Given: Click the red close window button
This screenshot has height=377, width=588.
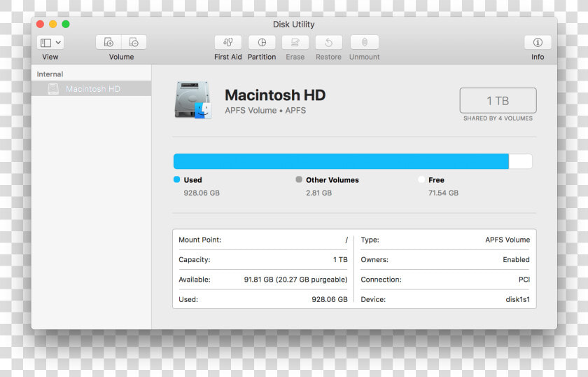Looking at the screenshot, I should 40,24.
